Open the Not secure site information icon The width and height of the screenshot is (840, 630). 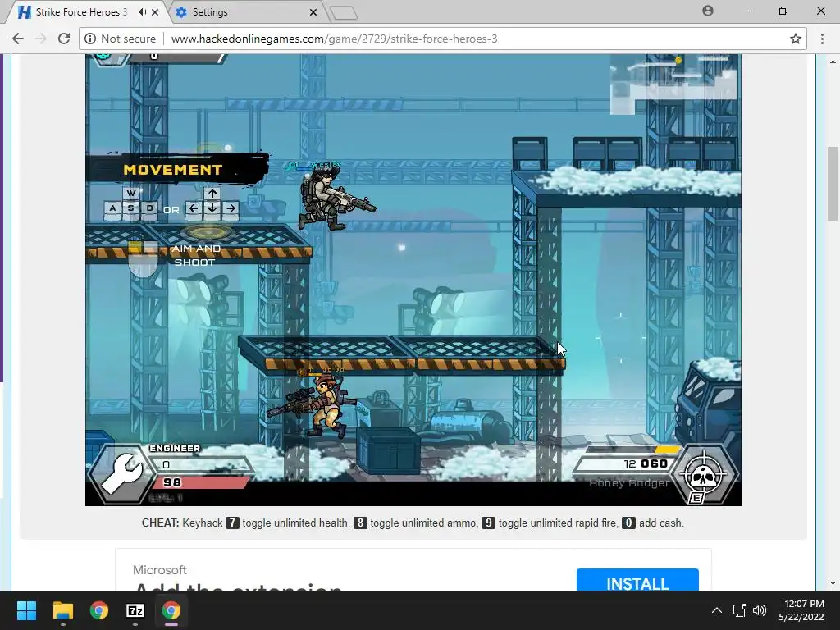point(90,39)
